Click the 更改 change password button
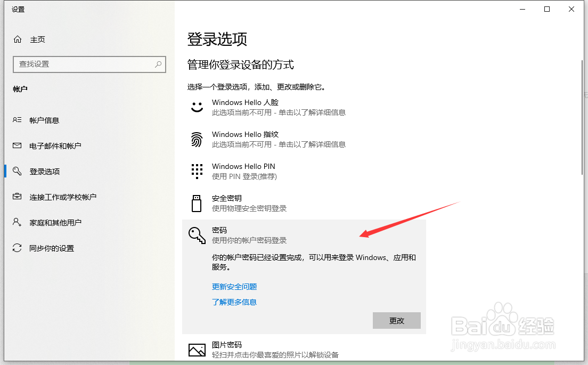588x365 pixels. [x=396, y=320]
